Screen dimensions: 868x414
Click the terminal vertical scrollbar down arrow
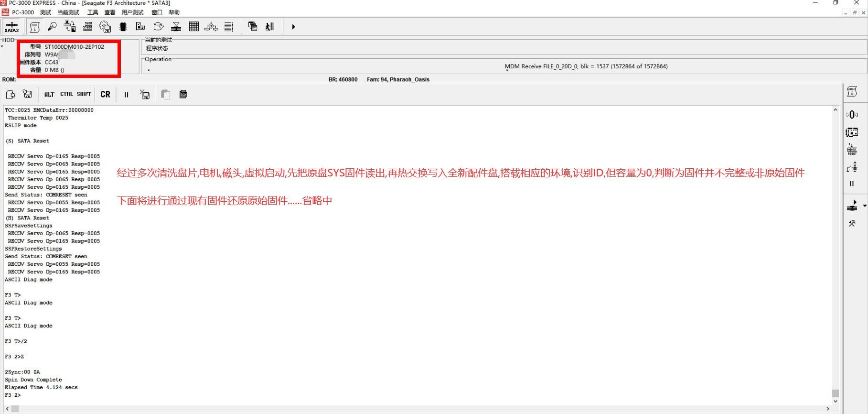tap(835, 401)
